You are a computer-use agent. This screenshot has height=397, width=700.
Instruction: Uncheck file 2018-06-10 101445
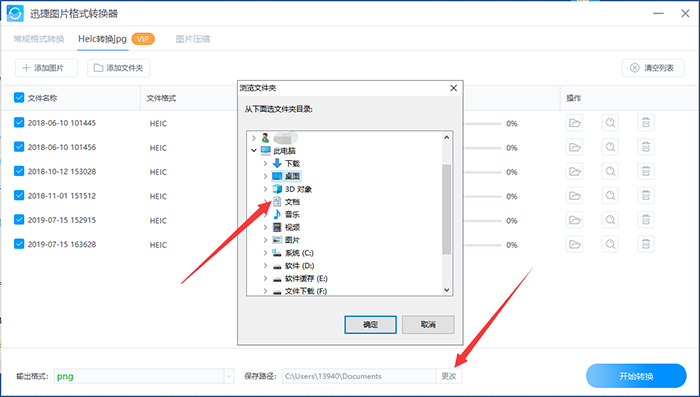[19, 122]
